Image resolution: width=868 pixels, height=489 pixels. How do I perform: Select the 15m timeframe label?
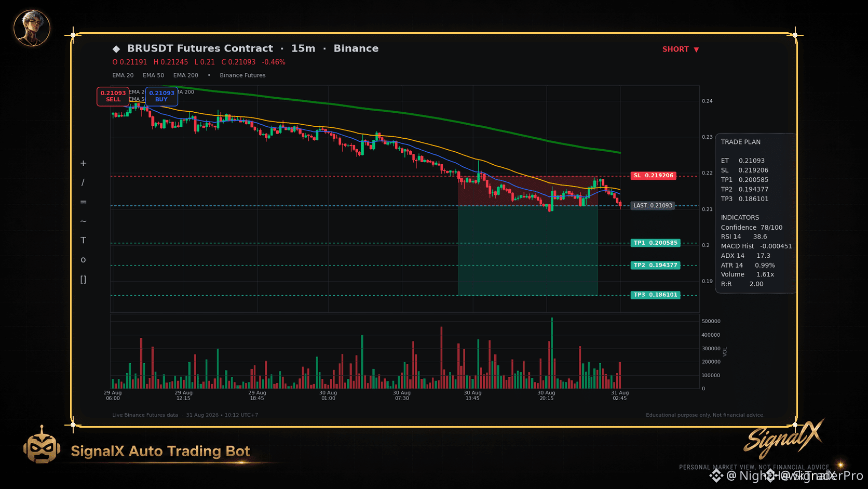[303, 48]
